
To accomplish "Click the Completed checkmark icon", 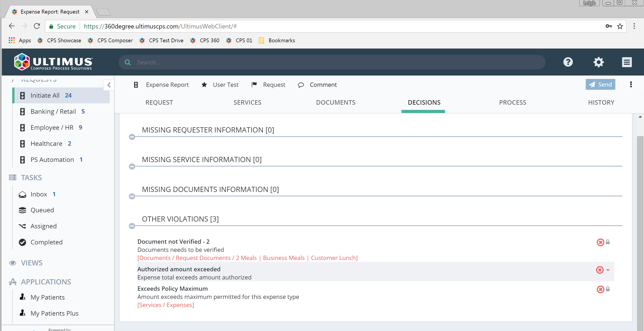I will (23, 242).
